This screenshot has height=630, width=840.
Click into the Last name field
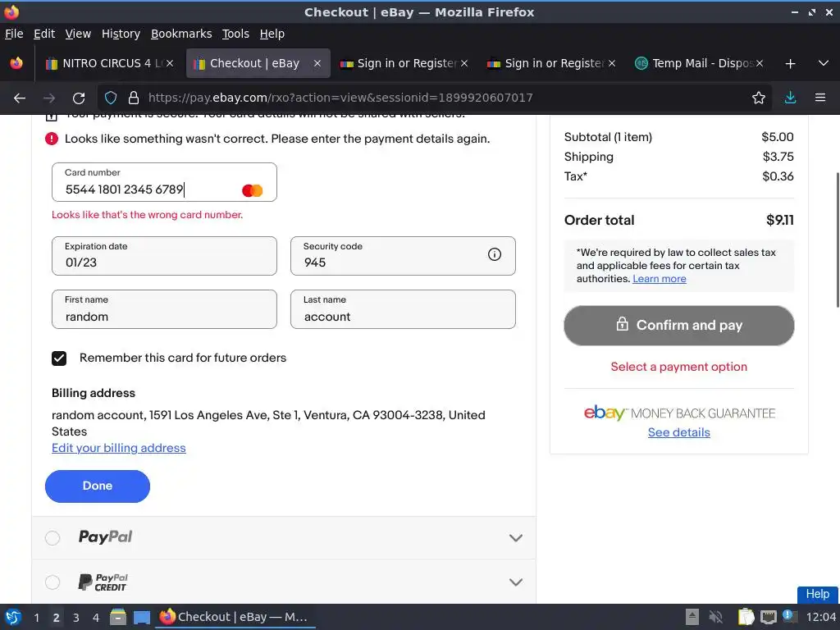point(403,309)
